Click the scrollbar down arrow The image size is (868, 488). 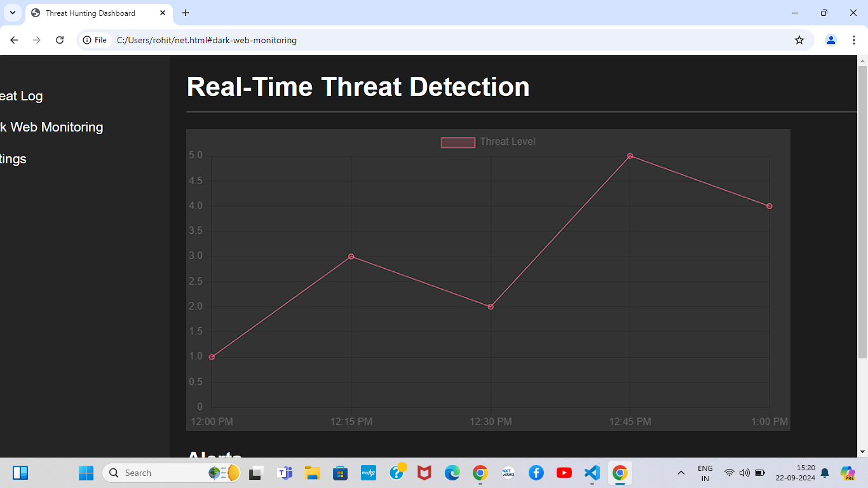point(862,452)
